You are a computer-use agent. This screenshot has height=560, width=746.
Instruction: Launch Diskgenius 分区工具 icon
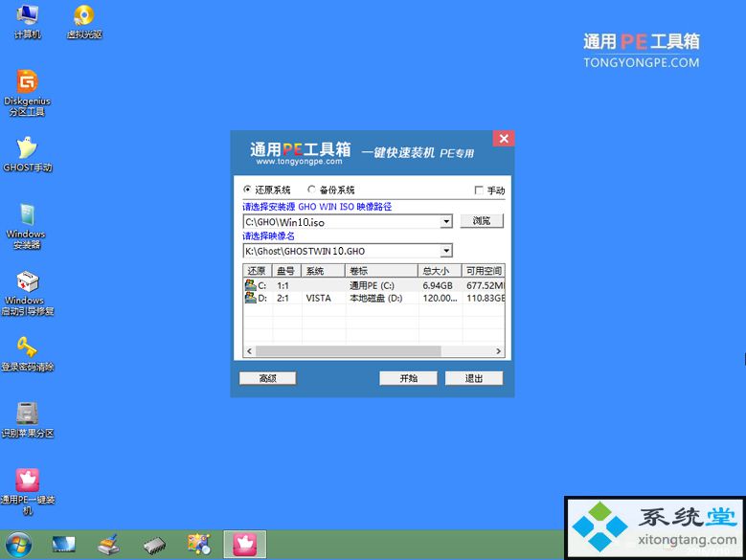tap(27, 93)
